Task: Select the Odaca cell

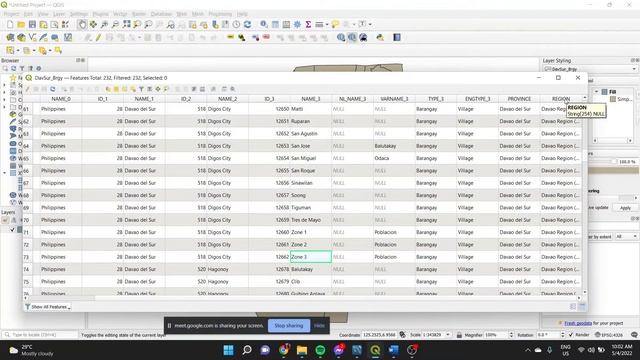Action: tap(394, 158)
